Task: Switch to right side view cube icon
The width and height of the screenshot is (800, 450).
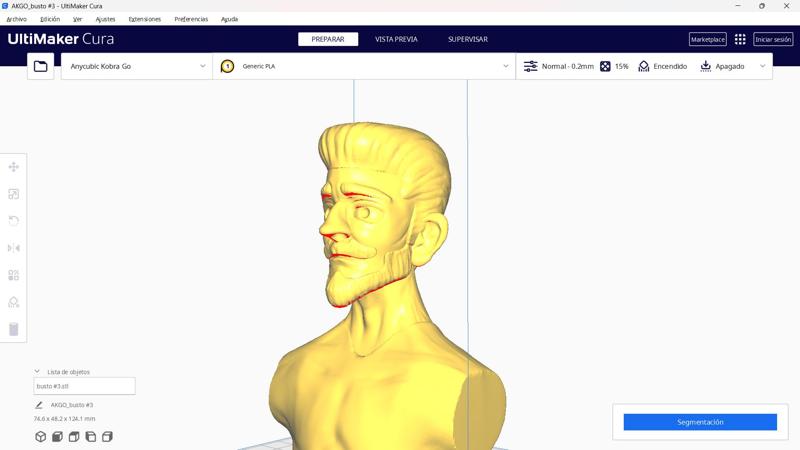Action: (107, 437)
